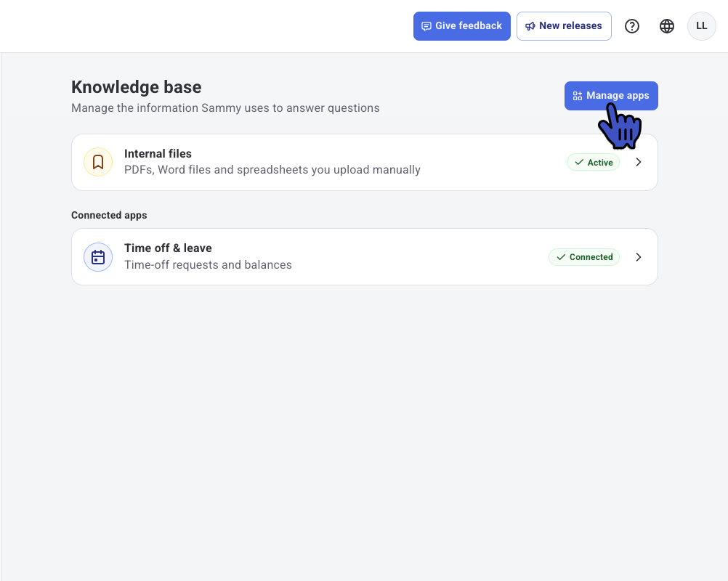The height and width of the screenshot is (581, 728).
Task: Open the language globe icon
Action: click(666, 26)
